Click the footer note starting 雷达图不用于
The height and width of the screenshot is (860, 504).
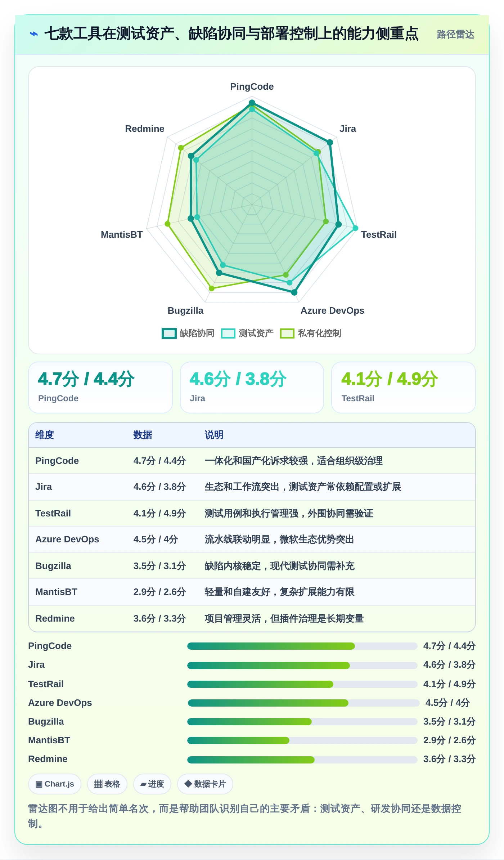245,816
